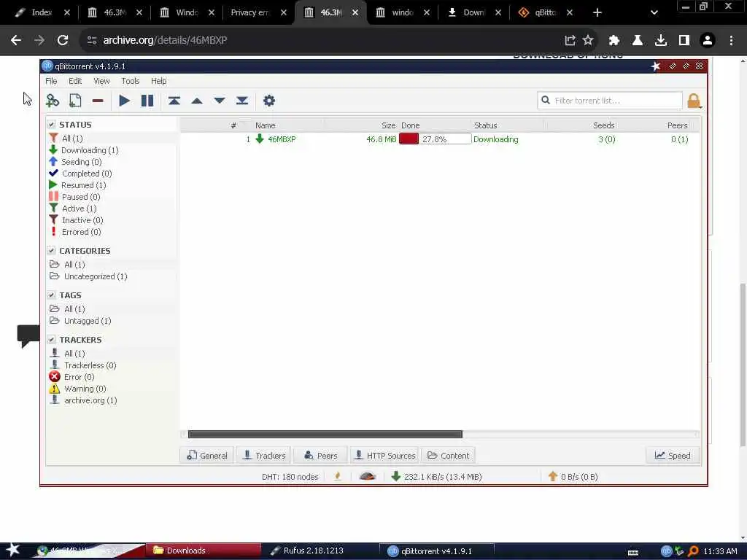The image size is (747, 560).
Task: Move torrent to bottom of queue icon
Action: [242, 101]
